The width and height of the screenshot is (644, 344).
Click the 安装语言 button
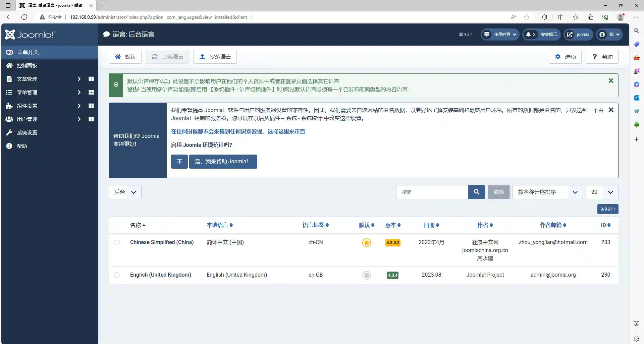pos(215,57)
